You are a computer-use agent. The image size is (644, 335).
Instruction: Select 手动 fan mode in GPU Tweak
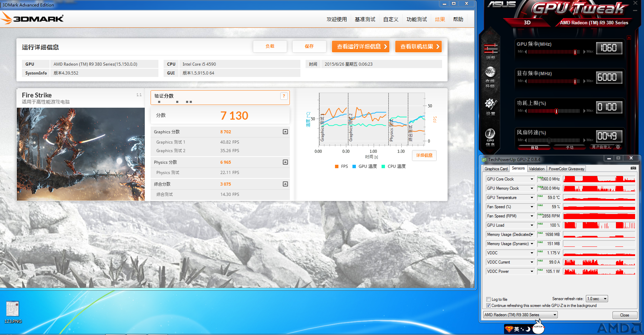coord(569,147)
